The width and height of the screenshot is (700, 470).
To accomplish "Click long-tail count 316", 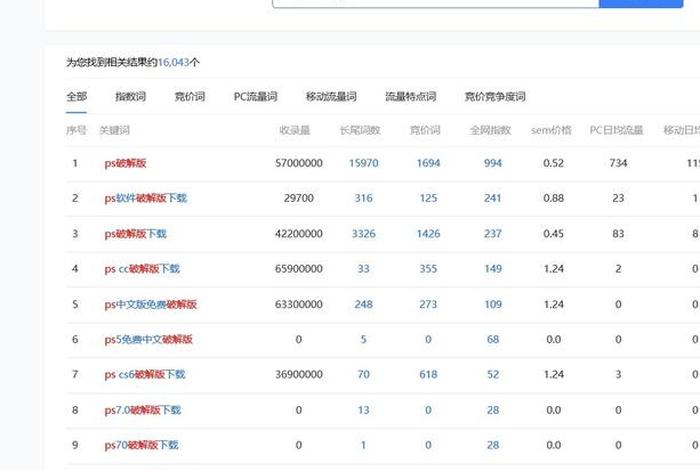I will (363, 198).
